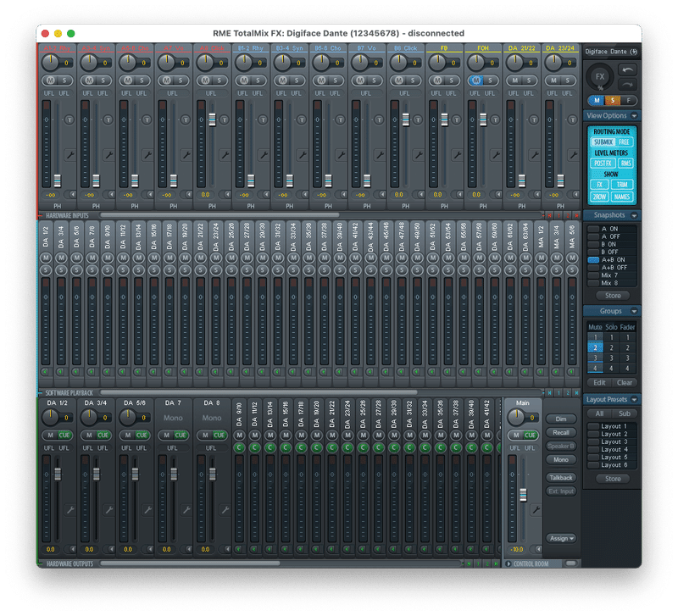This screenshot has height=616, width=678.
Task: Open settings wrench on DA 1/2 output channel
Action: 69,509
